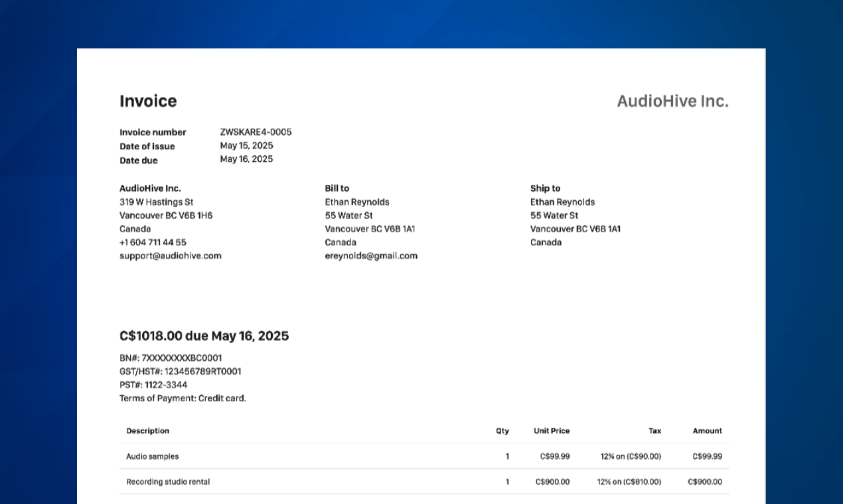Click the issue date May 15, 2025
Image resolution: width=843 pixels, height=504 pixels.
coord(246,145)
